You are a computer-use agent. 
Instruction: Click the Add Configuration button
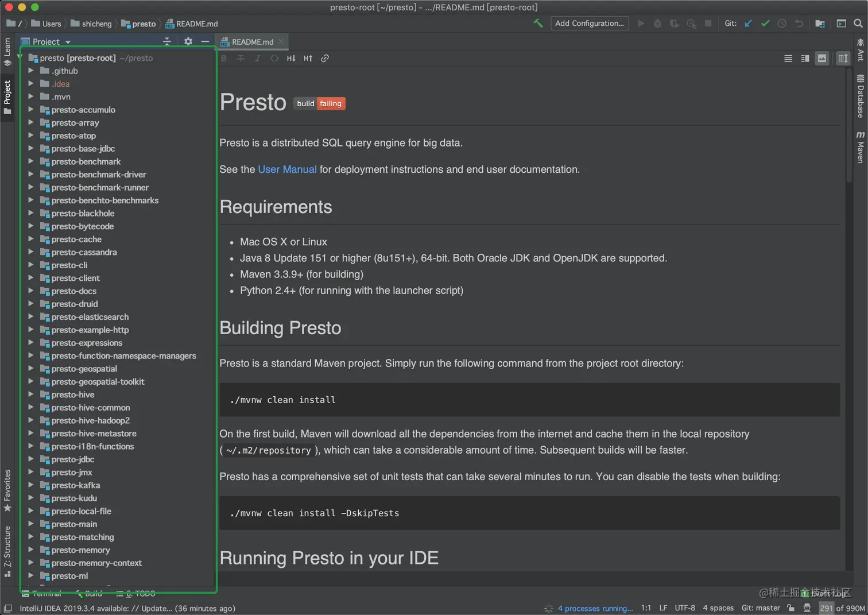590,24
